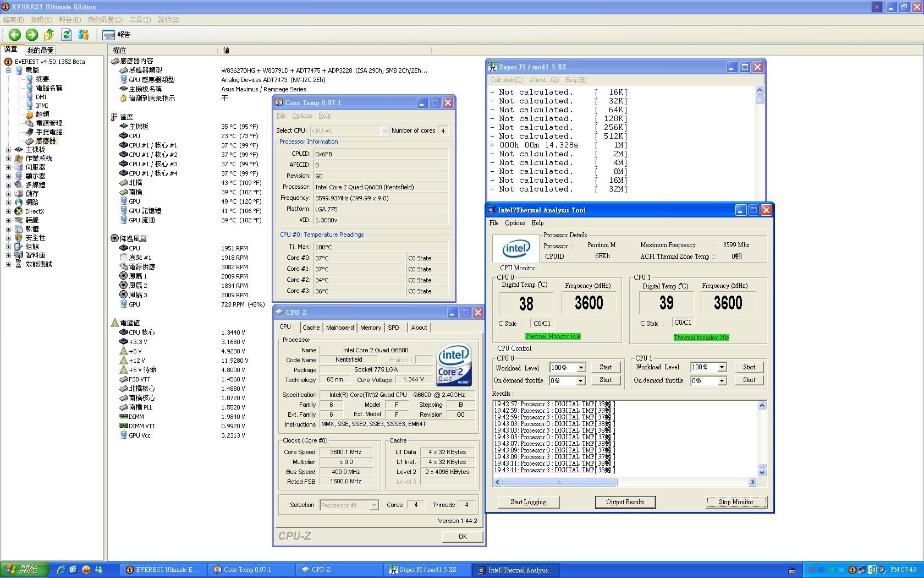Open the Memory tab in CPU-Z
This screenshot has width=924, height=578.
371,328
